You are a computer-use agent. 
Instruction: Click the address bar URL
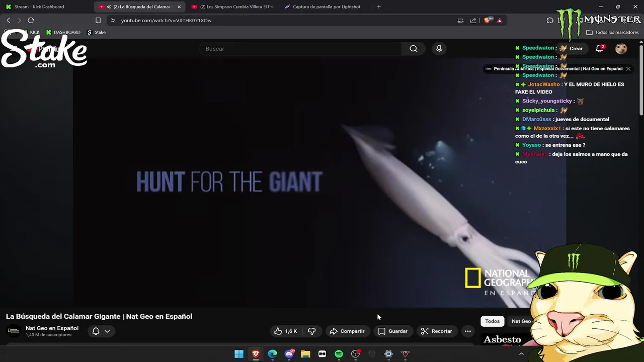pos(166,21)
